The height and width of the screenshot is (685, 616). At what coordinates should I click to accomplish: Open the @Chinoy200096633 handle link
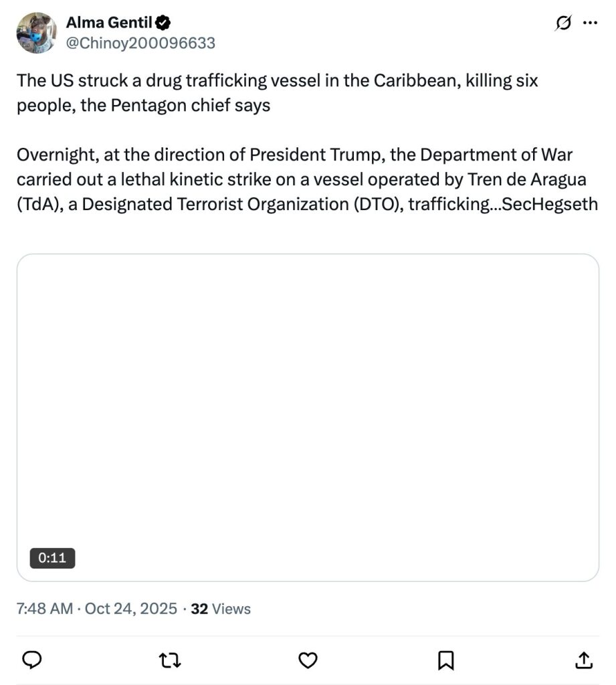click(140, 43)
